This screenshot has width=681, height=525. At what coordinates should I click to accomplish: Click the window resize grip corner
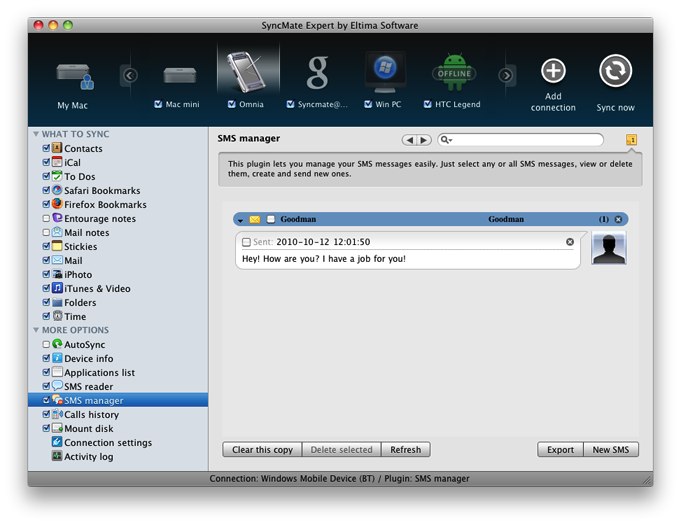[x=647, y=480]
